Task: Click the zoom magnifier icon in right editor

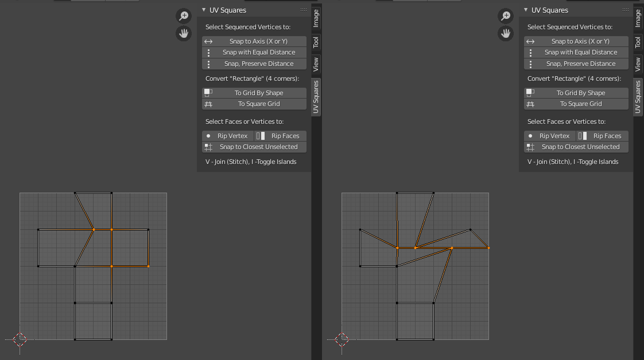Action: pos(506,16)
